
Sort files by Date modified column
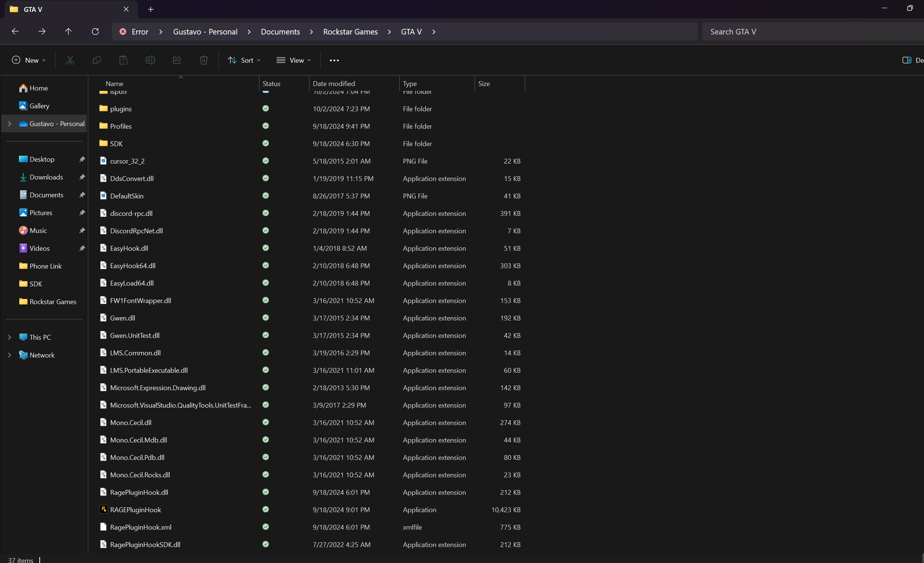click(334, 83)
